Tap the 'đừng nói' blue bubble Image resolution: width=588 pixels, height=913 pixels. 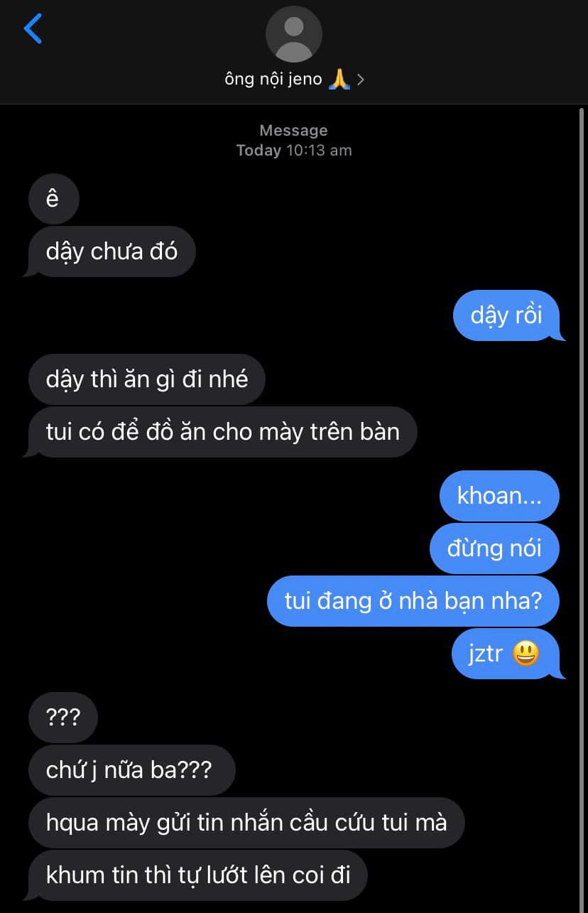(494, 548)
